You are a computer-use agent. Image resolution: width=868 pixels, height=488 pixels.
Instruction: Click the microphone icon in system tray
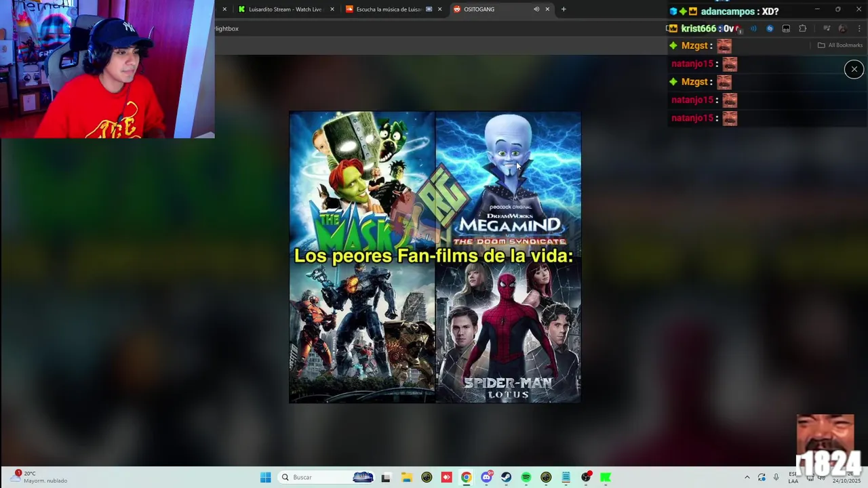tap(776, 477)
